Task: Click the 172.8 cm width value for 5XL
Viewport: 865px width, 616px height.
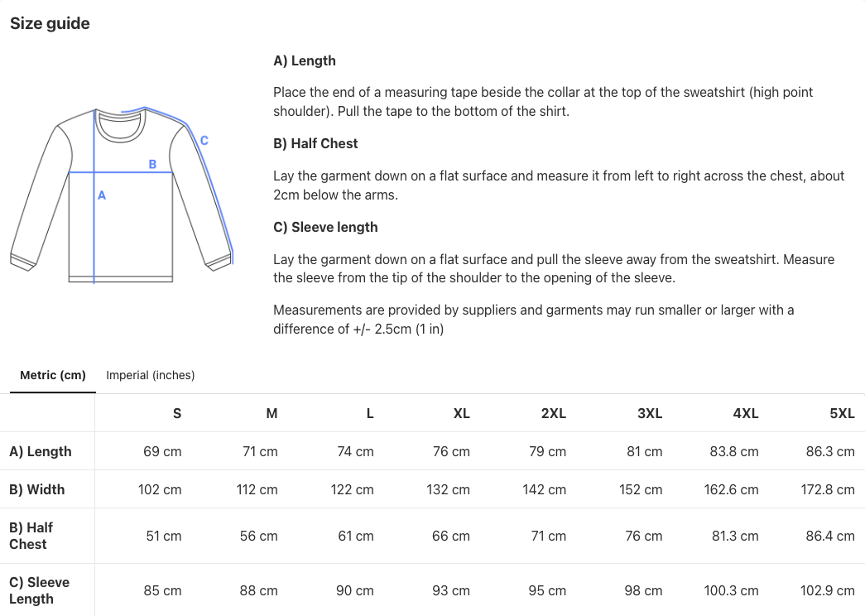Action: (830, 489)
